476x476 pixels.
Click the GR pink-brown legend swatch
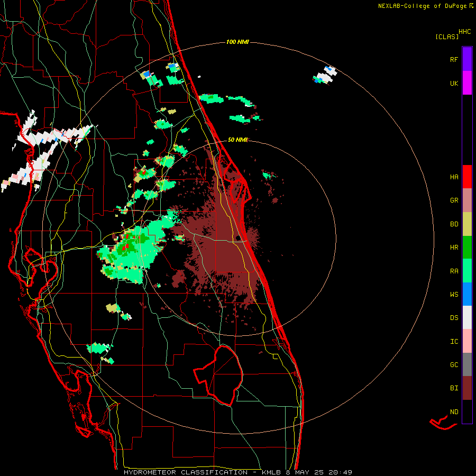pyautogui.click(x=467, y=200)
